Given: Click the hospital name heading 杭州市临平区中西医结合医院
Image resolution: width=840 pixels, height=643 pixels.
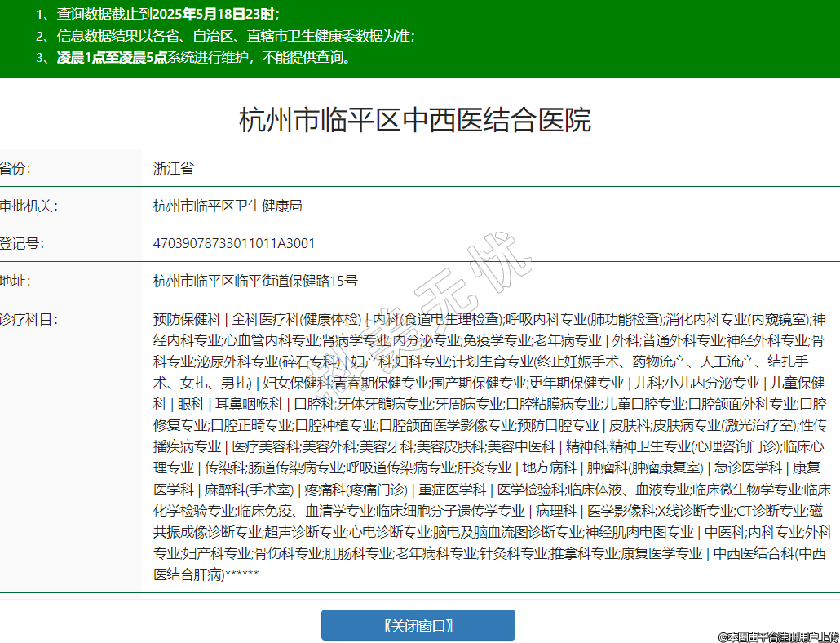Looking at the screenshot, I should tap(414, 120).
